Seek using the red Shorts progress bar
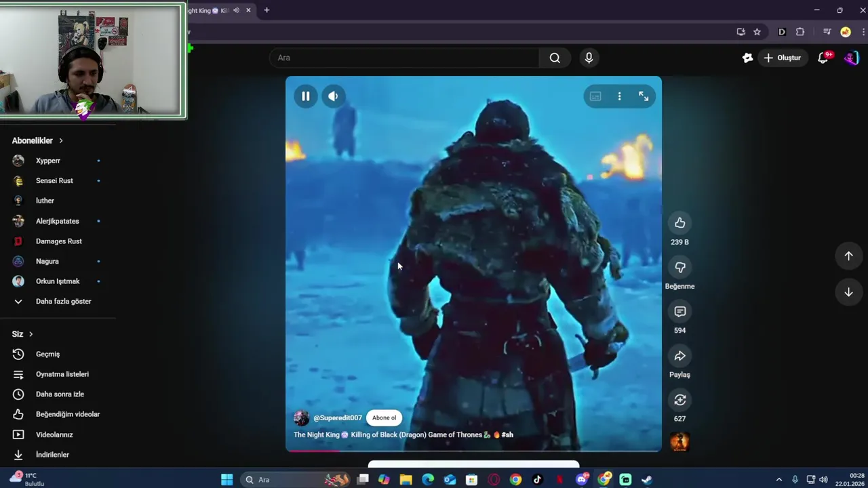Screen dimensions: 868x488 point(473,450)
